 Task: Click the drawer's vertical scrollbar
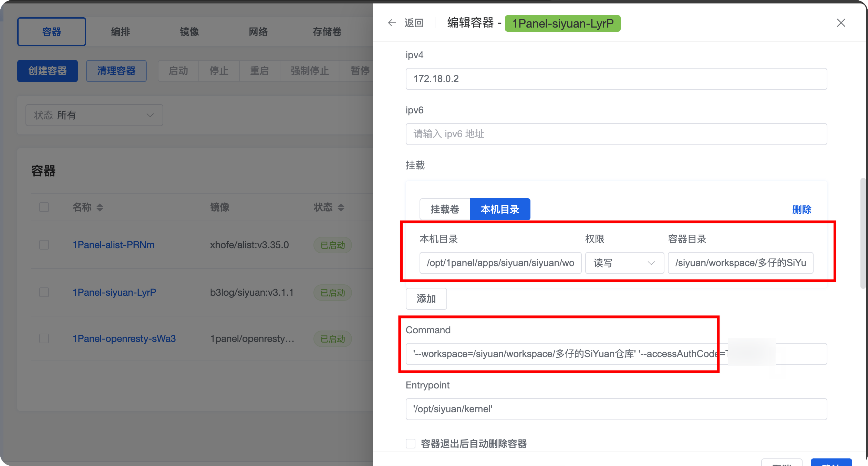pyautogui.click(x=863, y=233)
